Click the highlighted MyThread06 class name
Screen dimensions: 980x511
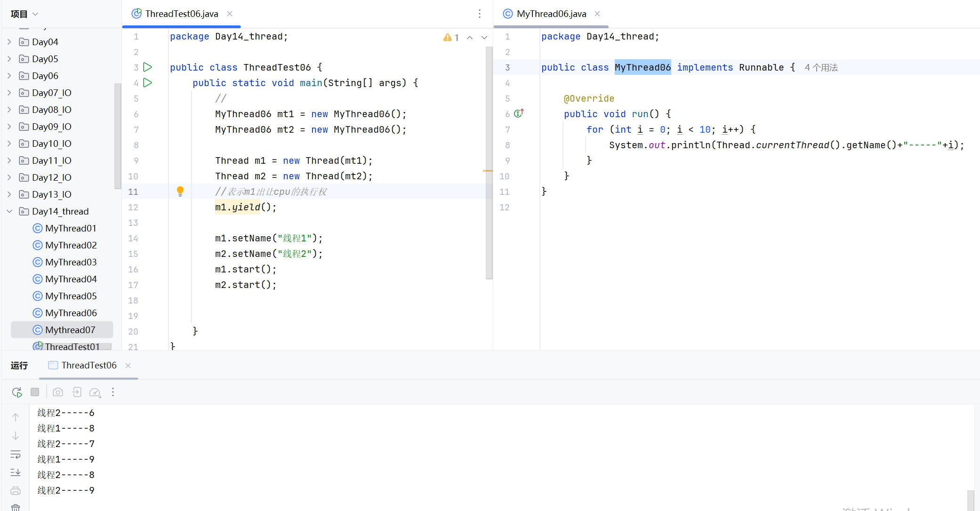click(643, 67)
